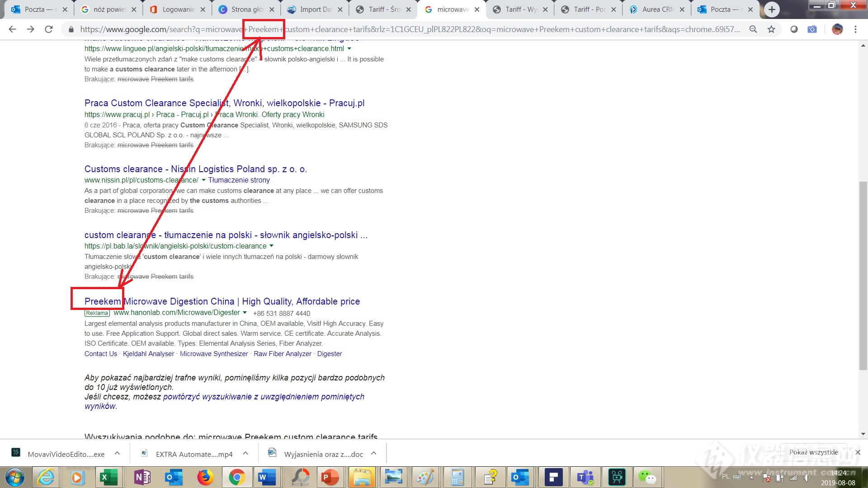
Task: Click the system tray volume icon
Action: 807,477
